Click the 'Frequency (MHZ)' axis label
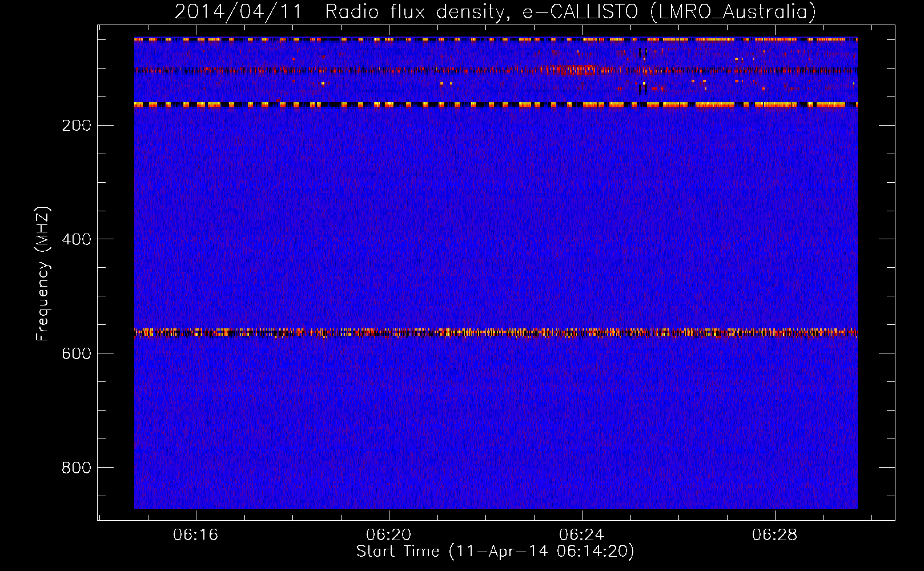Viewport: 924px width, 571px height. click(43, 274)
